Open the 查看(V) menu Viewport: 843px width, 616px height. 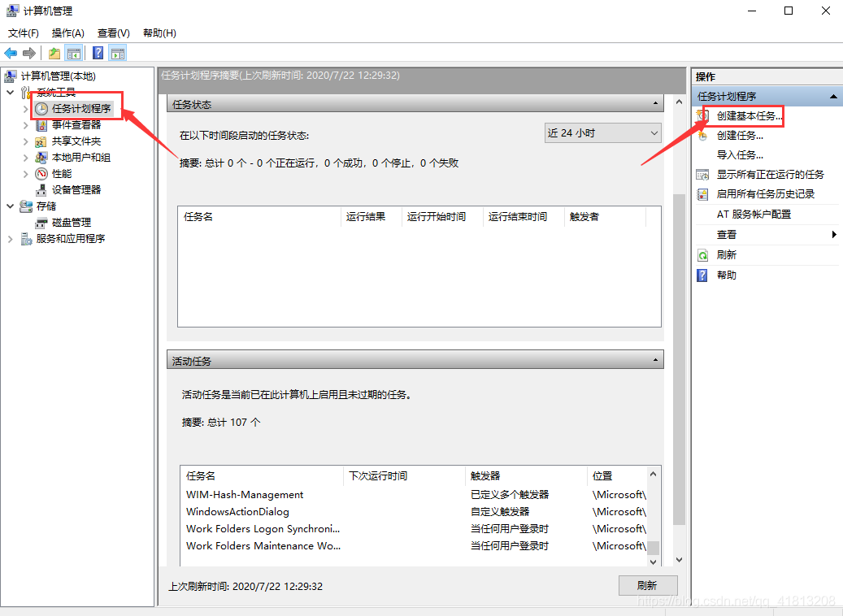point(114,33)
